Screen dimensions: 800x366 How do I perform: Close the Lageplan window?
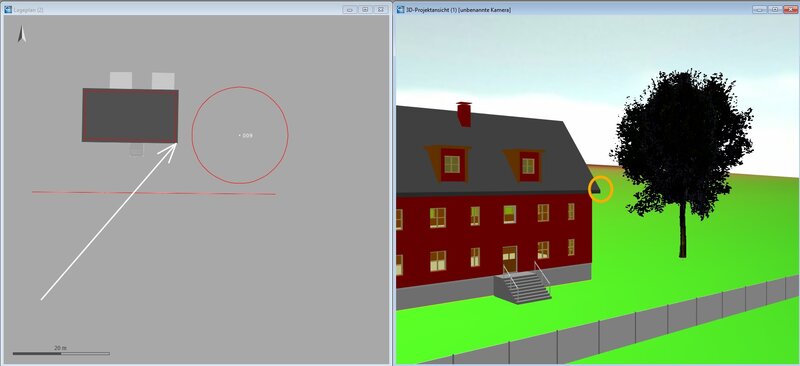tap(381, 9)
